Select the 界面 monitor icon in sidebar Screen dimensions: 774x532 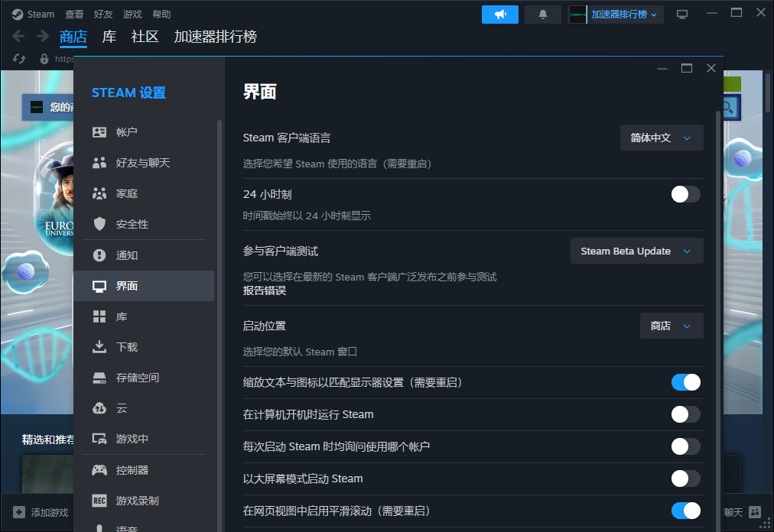click(x=99, y=286)
